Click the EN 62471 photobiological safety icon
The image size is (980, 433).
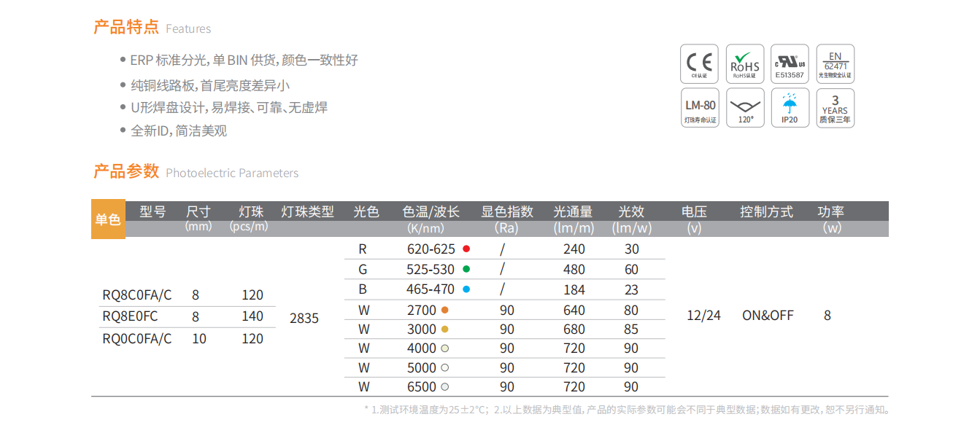click(835, 63)
